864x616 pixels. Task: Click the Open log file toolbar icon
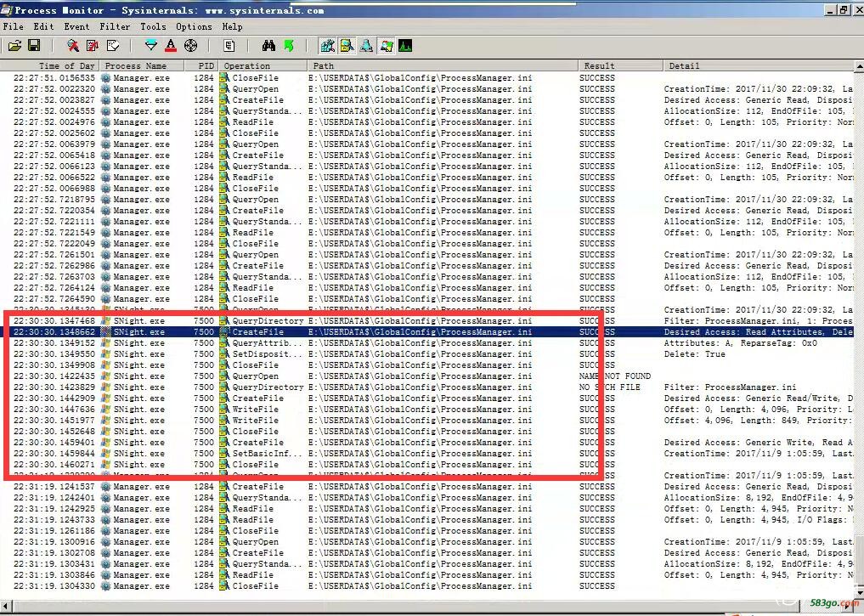pos(15,46)
